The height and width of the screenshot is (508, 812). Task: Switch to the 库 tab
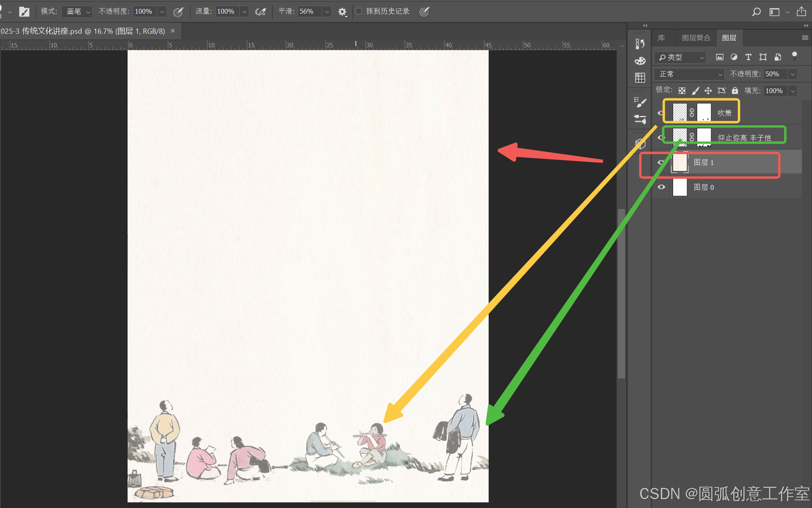(x=661, y=38)
